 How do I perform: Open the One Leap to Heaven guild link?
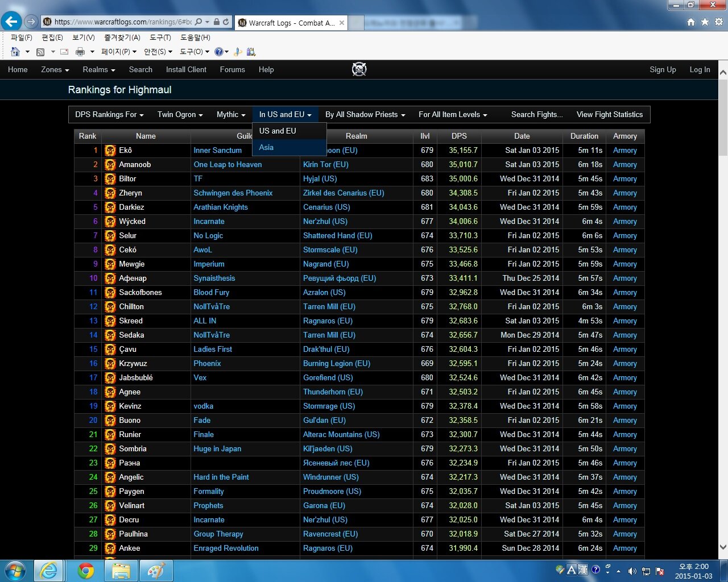click(227, 165)
